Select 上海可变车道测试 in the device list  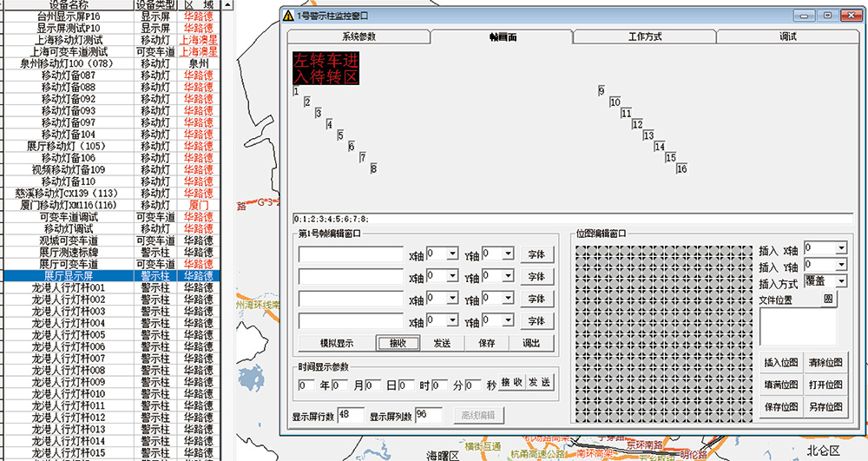[x=69, y=52]
